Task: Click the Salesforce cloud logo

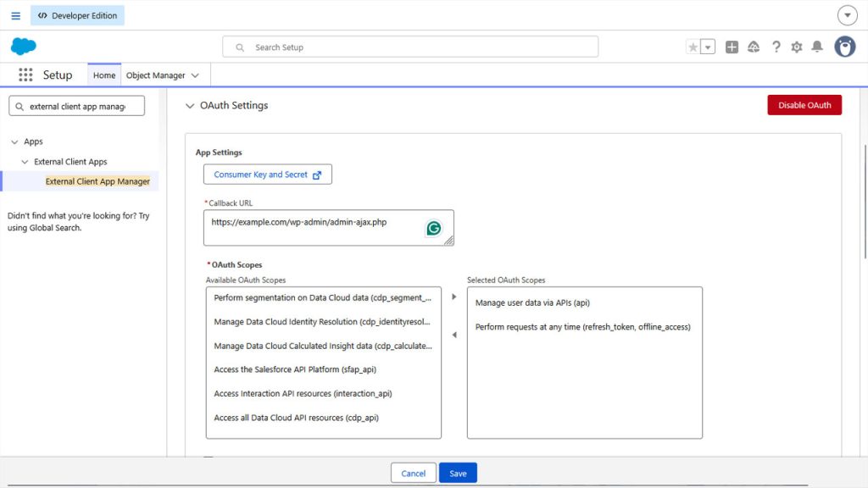Action: pos(23,47)
